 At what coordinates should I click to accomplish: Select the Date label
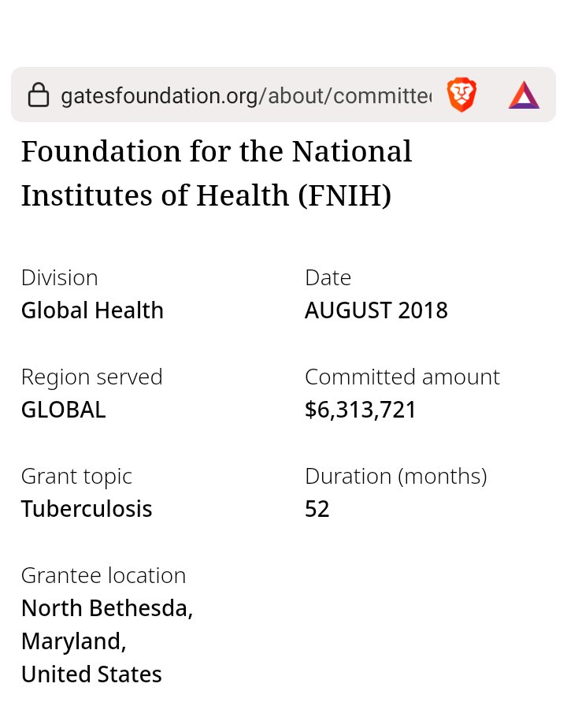pos(328,277)
